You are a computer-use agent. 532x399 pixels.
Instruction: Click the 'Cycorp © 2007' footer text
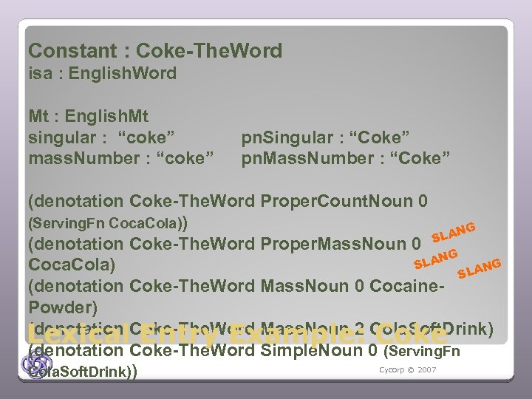(x=407, y=370)
